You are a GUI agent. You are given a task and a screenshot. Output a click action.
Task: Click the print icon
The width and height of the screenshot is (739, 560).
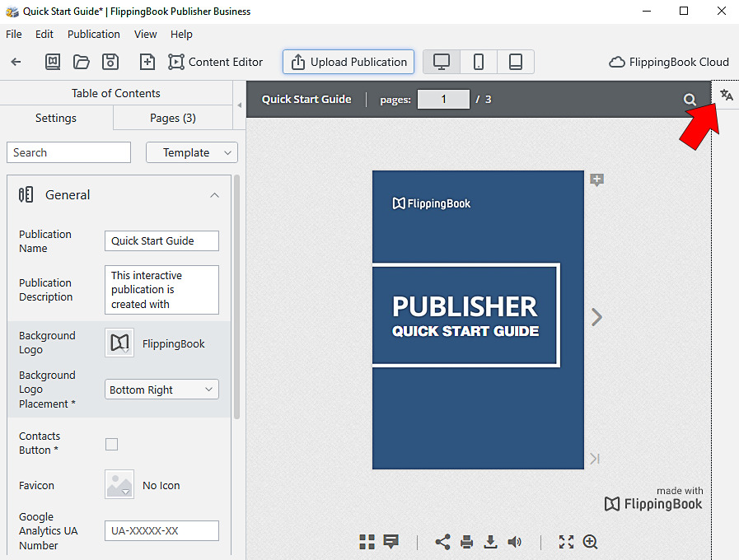(466, 542)
